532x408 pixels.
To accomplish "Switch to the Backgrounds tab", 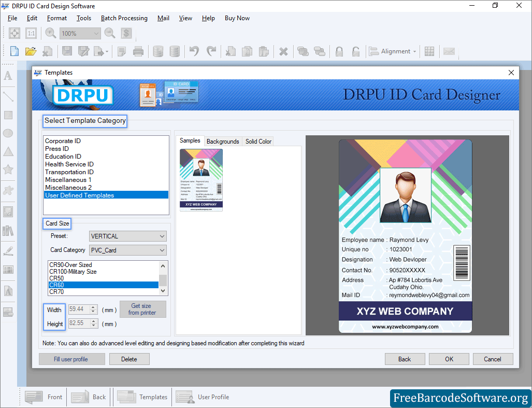I will 223,141.
